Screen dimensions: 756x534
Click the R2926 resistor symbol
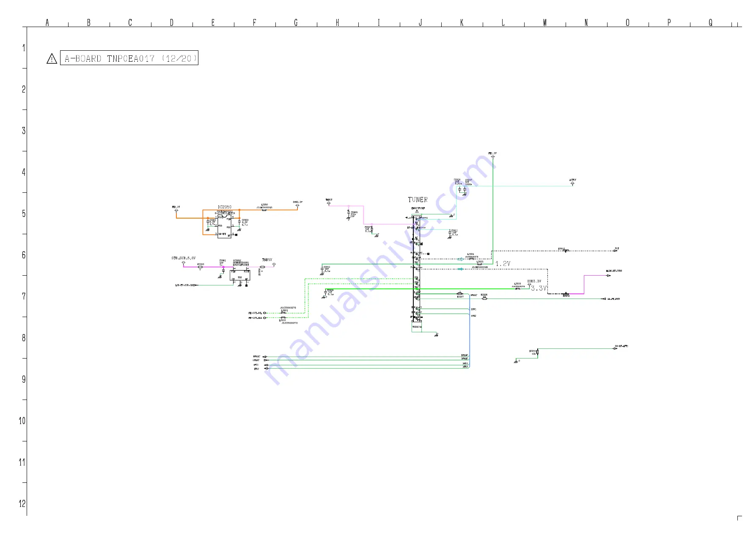(x=484, y=298)
